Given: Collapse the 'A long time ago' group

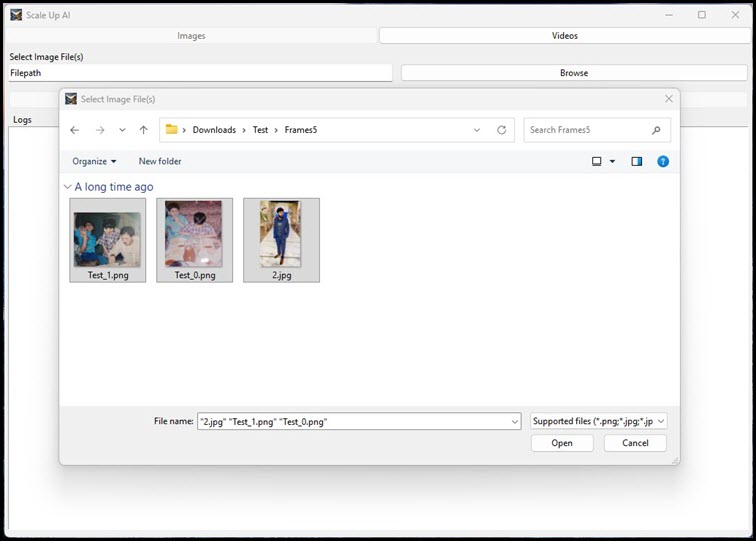Looking at the screenshot, I should [x=68, y=187].
